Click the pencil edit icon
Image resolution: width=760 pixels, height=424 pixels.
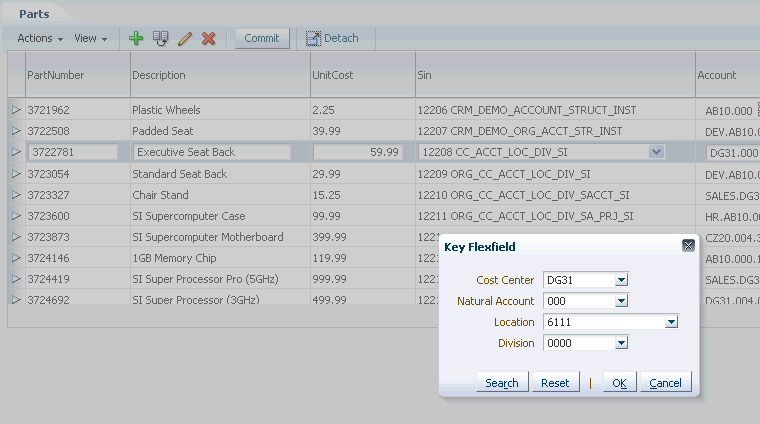point(185,38)
